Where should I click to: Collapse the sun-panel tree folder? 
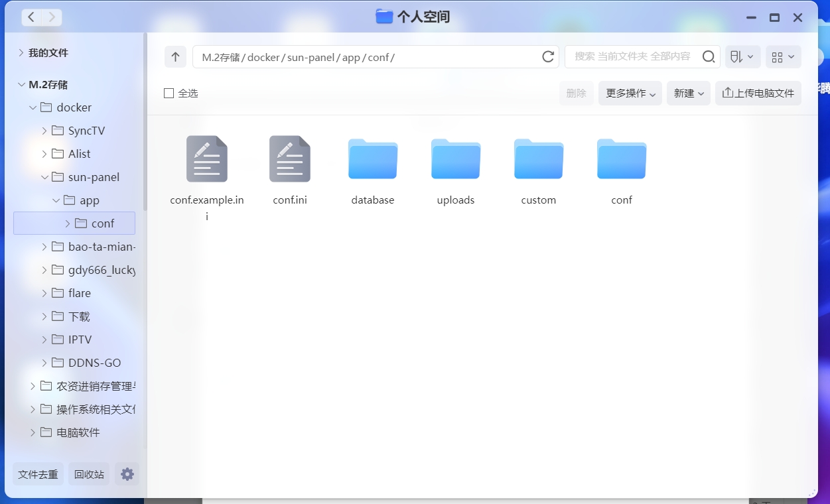pyautogui.click(x=44, y=177)
